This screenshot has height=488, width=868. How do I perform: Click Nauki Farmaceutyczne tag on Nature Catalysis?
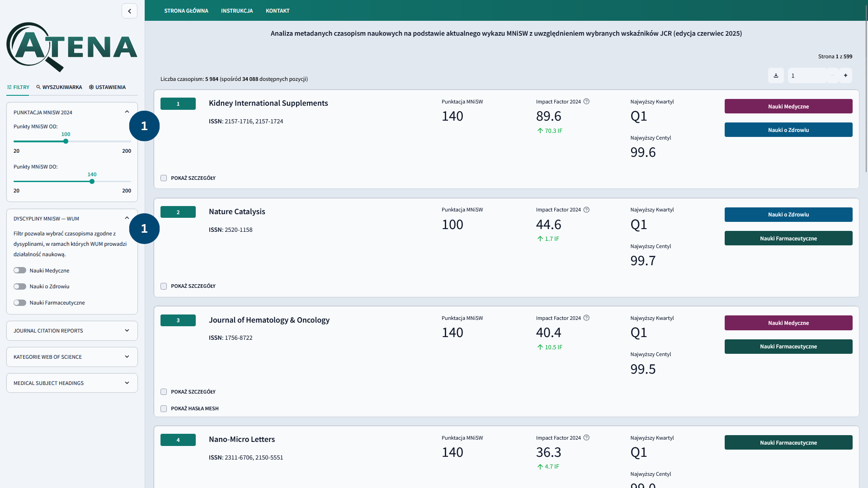coord(788,238)
